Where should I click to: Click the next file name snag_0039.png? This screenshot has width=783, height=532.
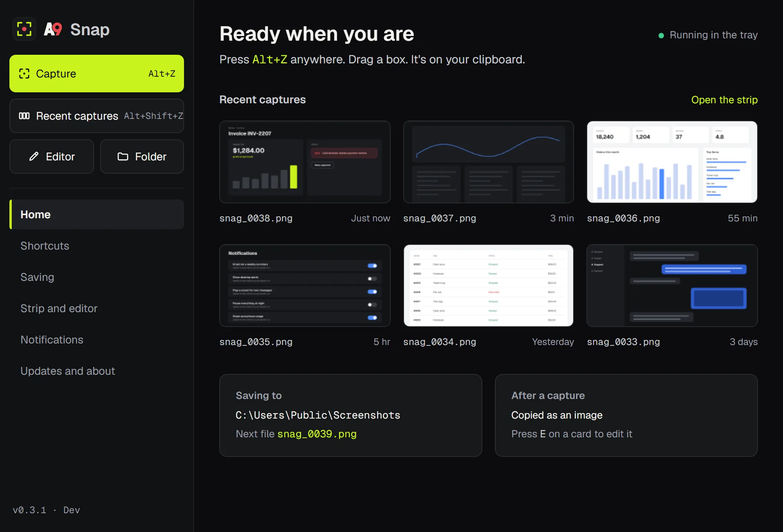(317, 434)
